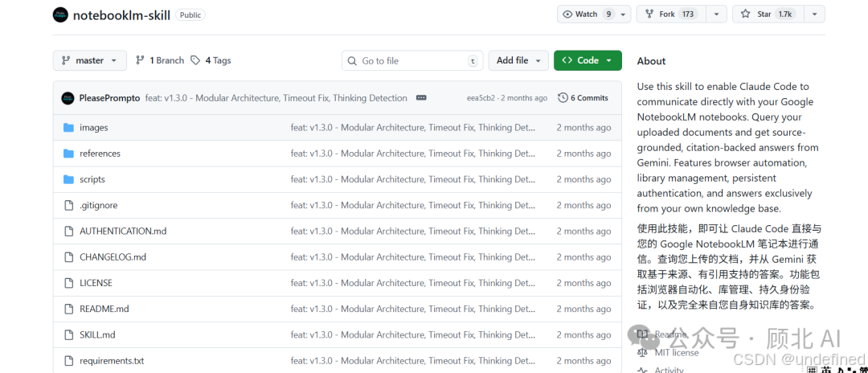This screenshot has height=373, width=868.
Task: Click the file icon for requirements.txt
Action: pos(68,361)
